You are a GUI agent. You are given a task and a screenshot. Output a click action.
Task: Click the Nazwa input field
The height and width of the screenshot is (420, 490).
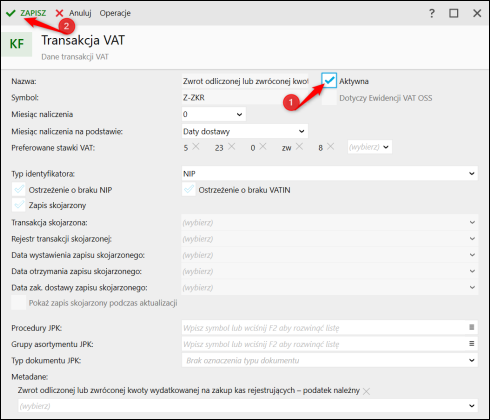pyautogui.click(x=245, y=81)
